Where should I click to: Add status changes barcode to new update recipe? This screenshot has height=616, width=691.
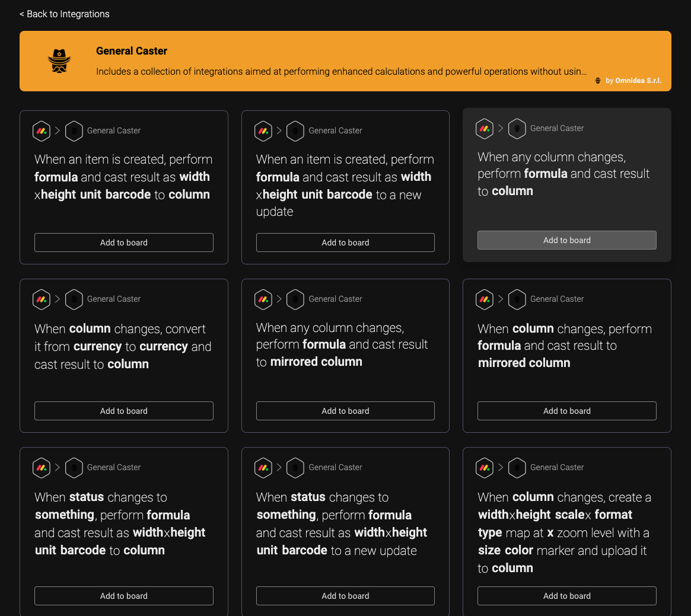pyautogui.click(x=345, y=596)
